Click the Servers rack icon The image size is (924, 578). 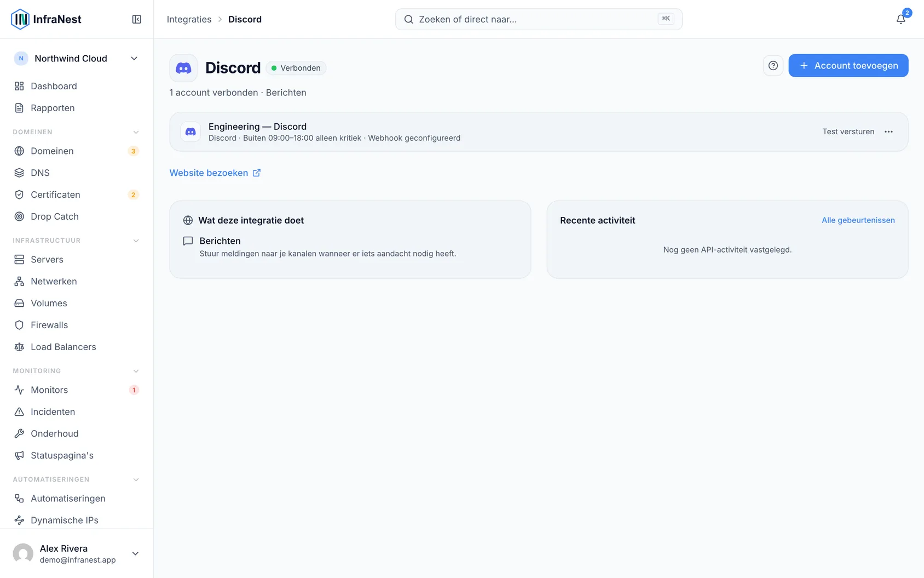coord(19,259)
